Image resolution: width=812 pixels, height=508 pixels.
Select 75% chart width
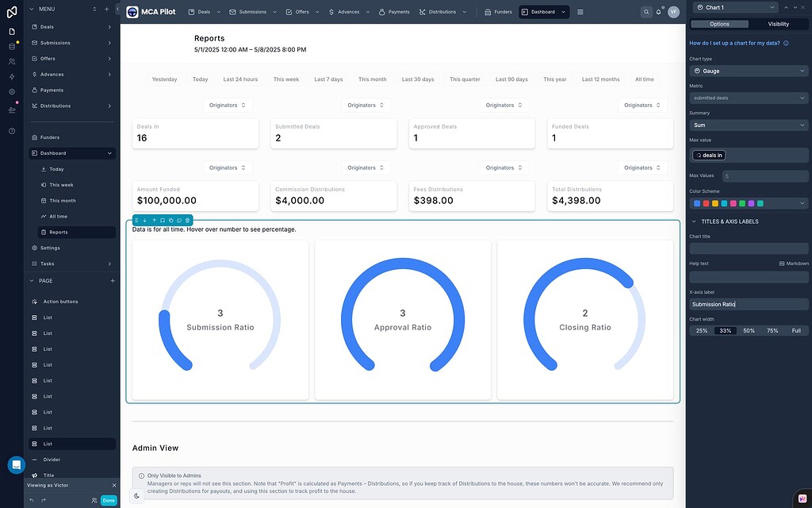773,331
